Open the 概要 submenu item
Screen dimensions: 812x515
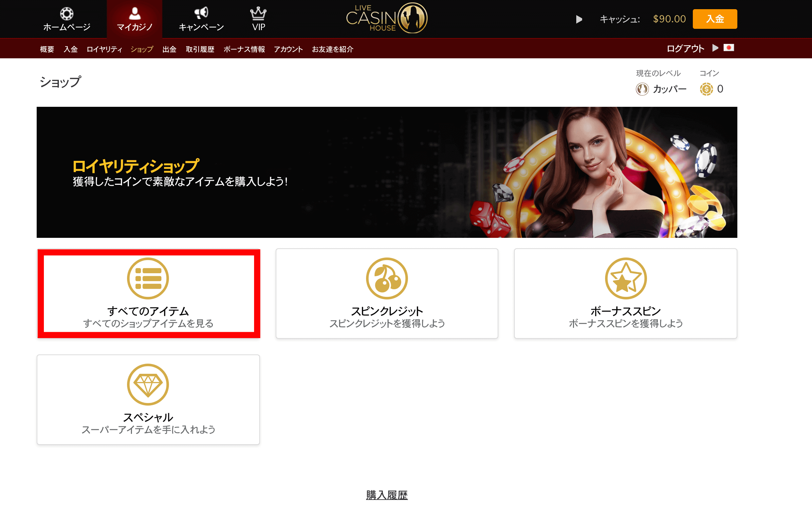pos(47,49)
